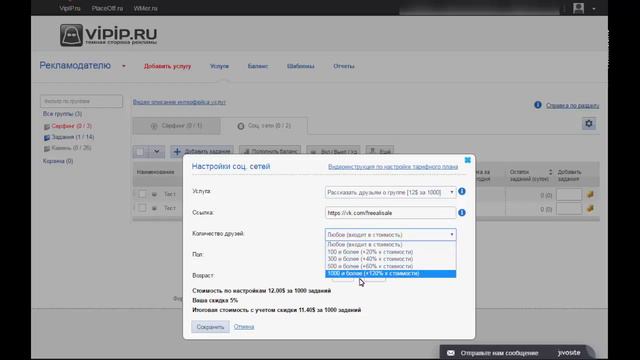Click the Камень group folder icon
640x360 pixels.
(x=47, y=149)
